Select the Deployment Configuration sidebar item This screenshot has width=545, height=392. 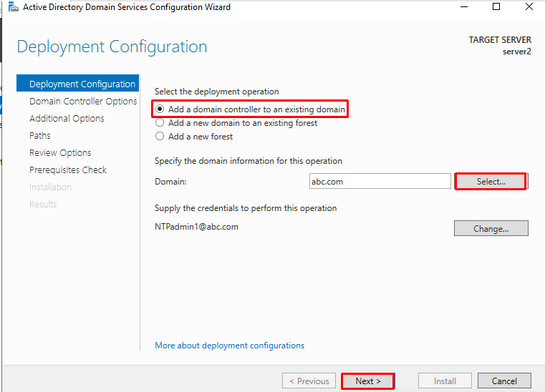click(77, 83)
